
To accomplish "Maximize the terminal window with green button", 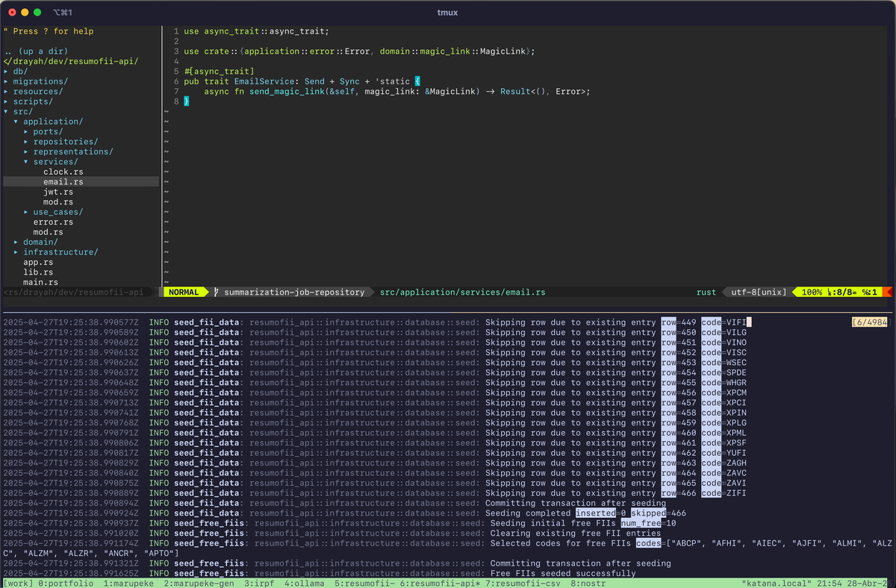I will point(37,13).
